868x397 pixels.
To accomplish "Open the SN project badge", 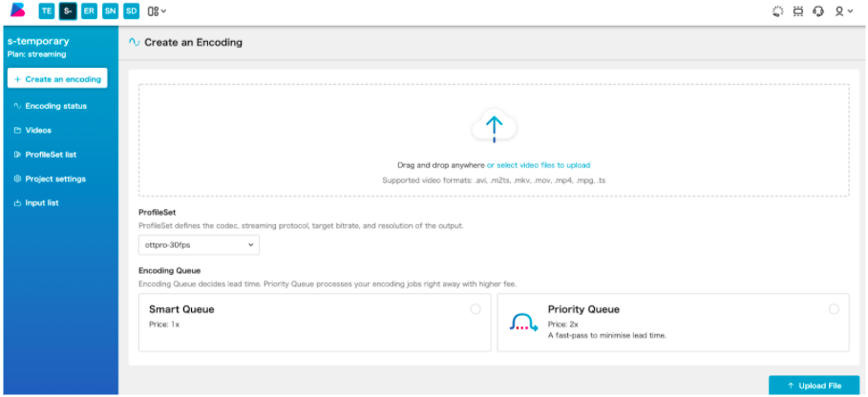I will coord(110,11).
